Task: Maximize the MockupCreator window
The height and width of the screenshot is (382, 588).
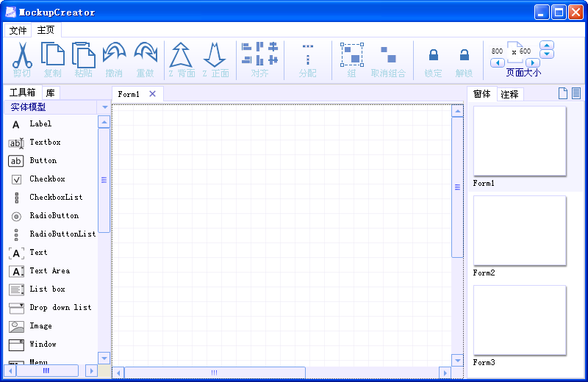Action: [559, 12]
